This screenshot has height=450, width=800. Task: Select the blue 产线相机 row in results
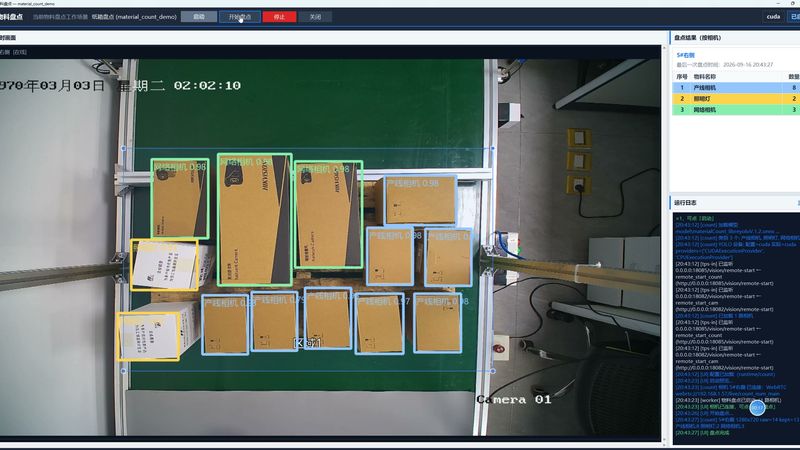point(736,88)
